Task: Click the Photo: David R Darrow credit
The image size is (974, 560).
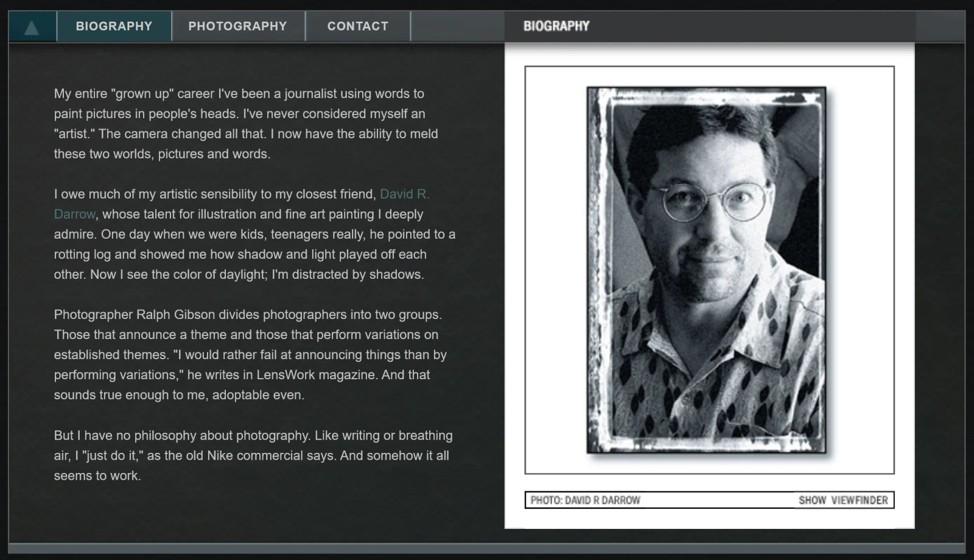Action: 585,500
